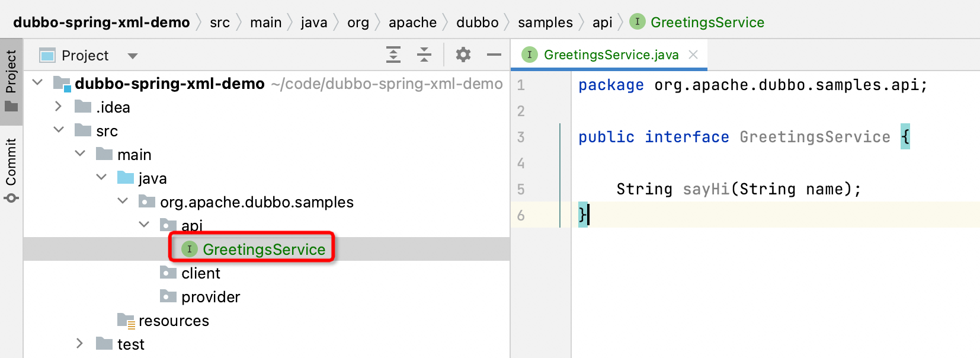Click the Collapse All icon in Project toolbar

click(x=424, y=55)
